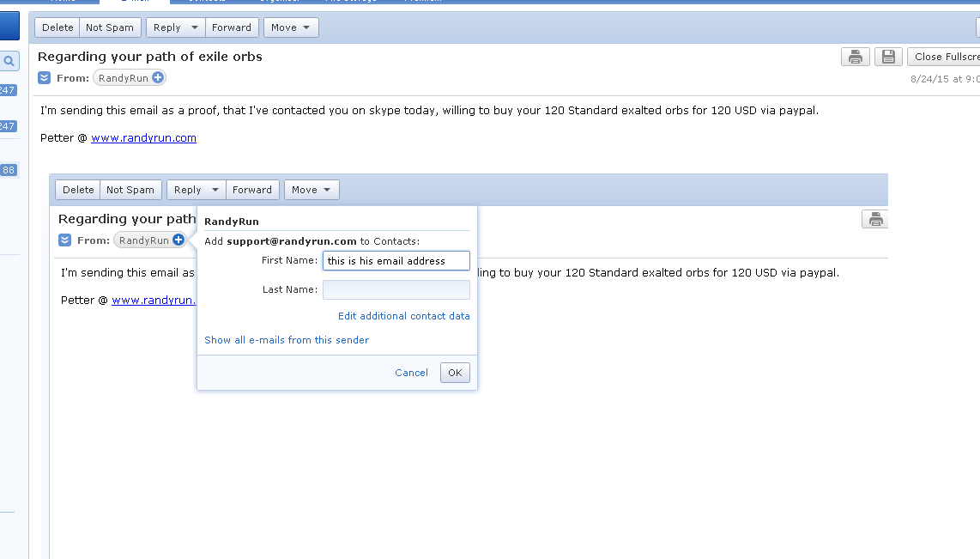This screenshot has width=980, height=559.
Task: Click the RandyRun sender chip in nested email
Action: pos(150,240)
